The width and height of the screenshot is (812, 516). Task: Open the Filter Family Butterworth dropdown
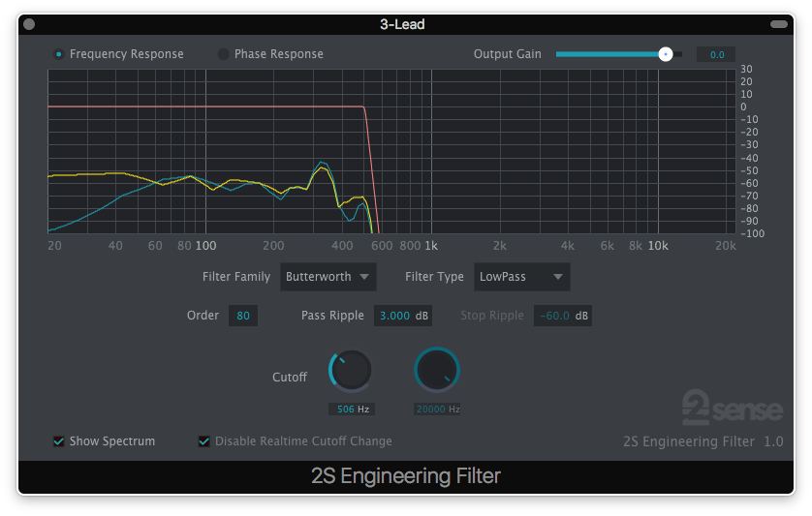click(328, 277)
